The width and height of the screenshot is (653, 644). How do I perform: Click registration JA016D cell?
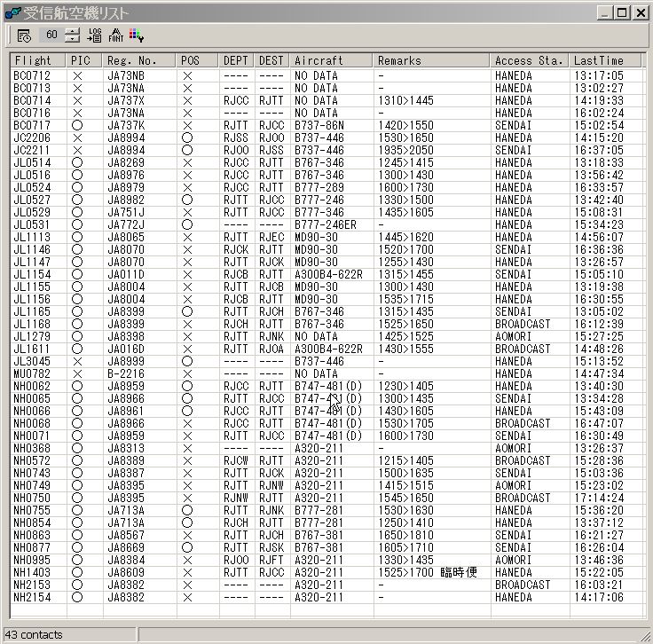coord(126,349)
